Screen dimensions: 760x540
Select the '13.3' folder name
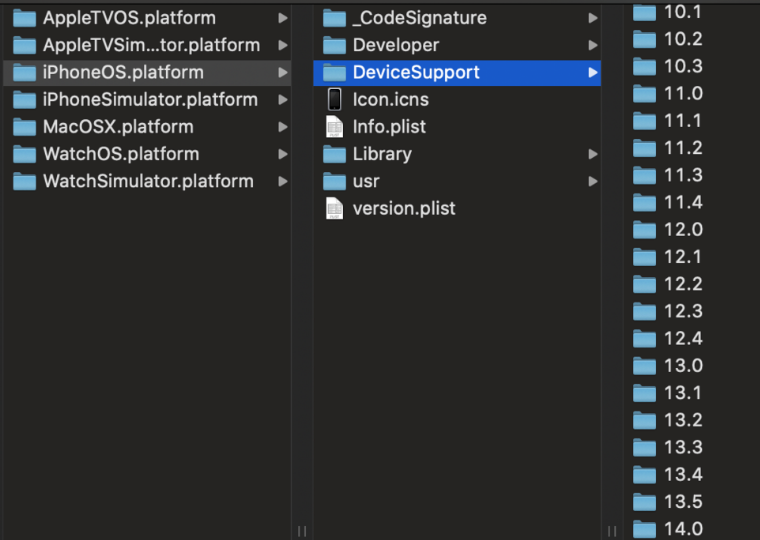point(683,447)
